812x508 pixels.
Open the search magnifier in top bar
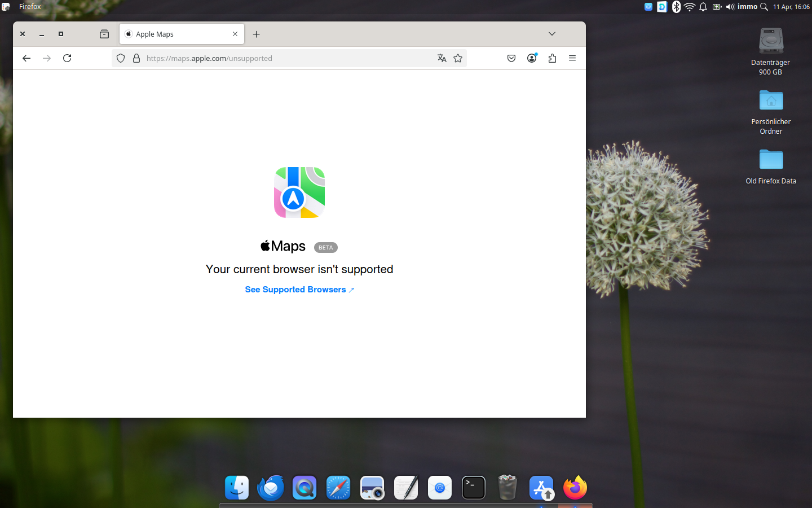point(764,7)
